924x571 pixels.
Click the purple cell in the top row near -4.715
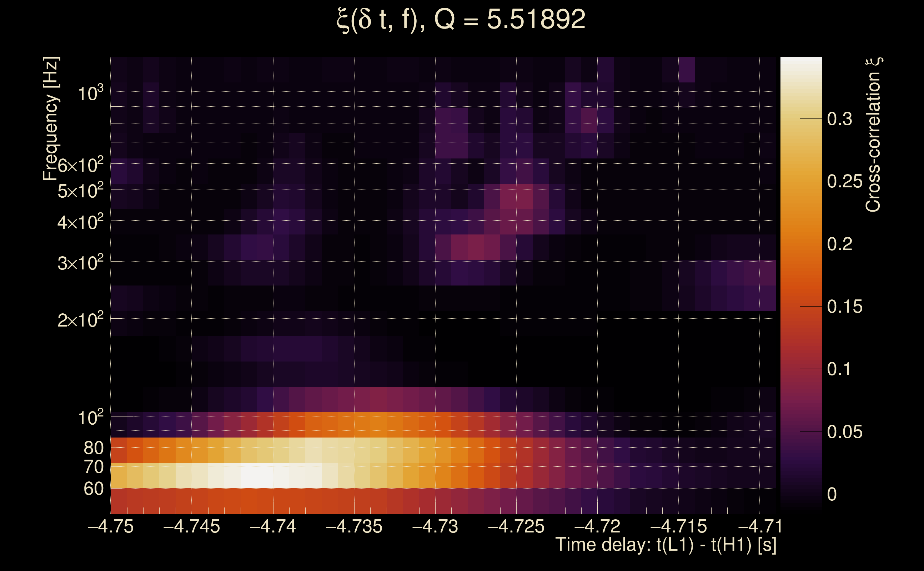pos(687,70)
